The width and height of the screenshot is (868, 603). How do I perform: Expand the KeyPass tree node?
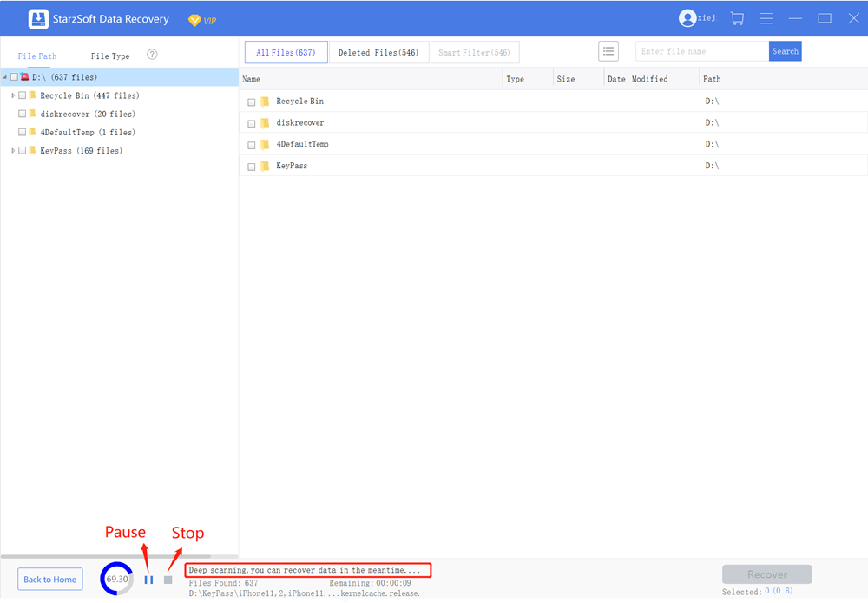[13, 150]
